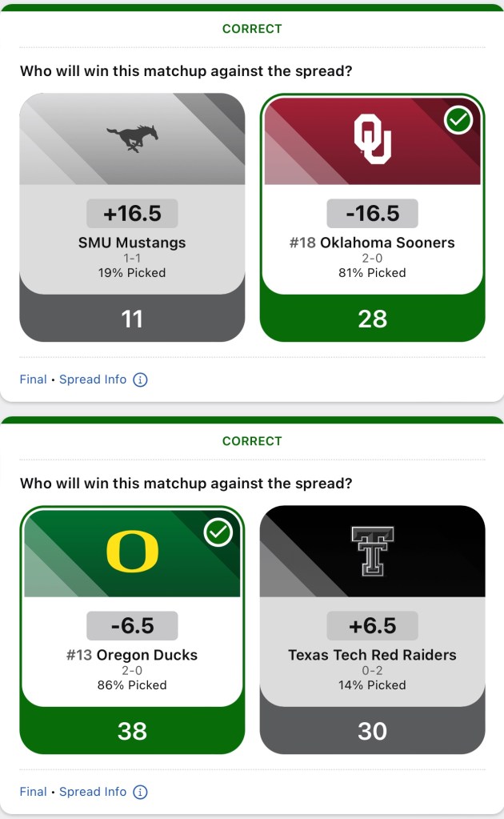Viewport: 504px width, 819px height.
Task: Select the -6.5 Oregon spread badge
Action: pos(132,626)
